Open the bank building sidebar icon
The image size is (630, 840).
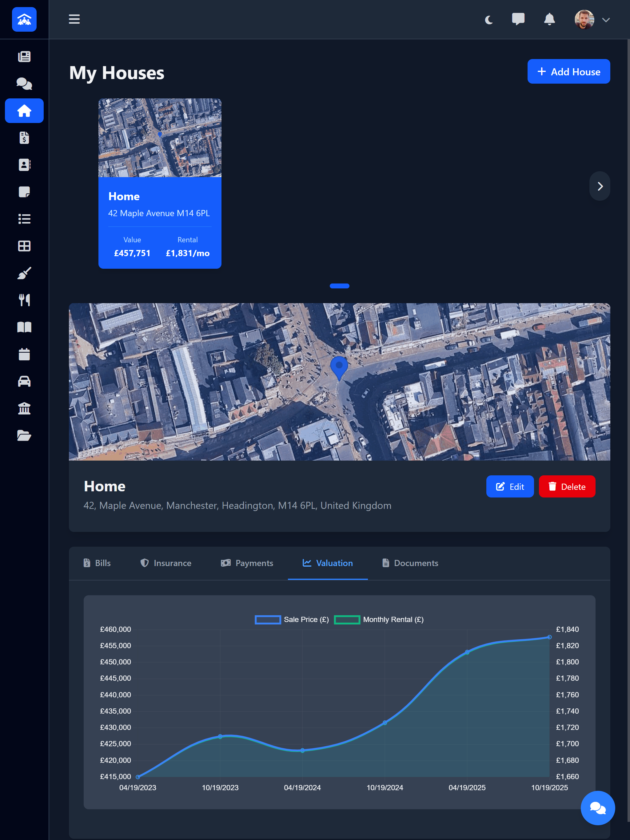click(x=24, y=408)
